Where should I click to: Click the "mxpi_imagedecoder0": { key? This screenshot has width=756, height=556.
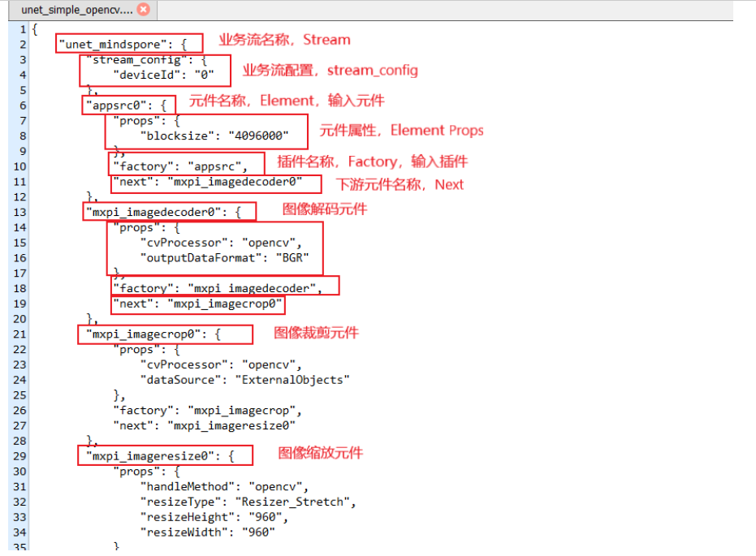pyautogui.click(x=163, y=213)
